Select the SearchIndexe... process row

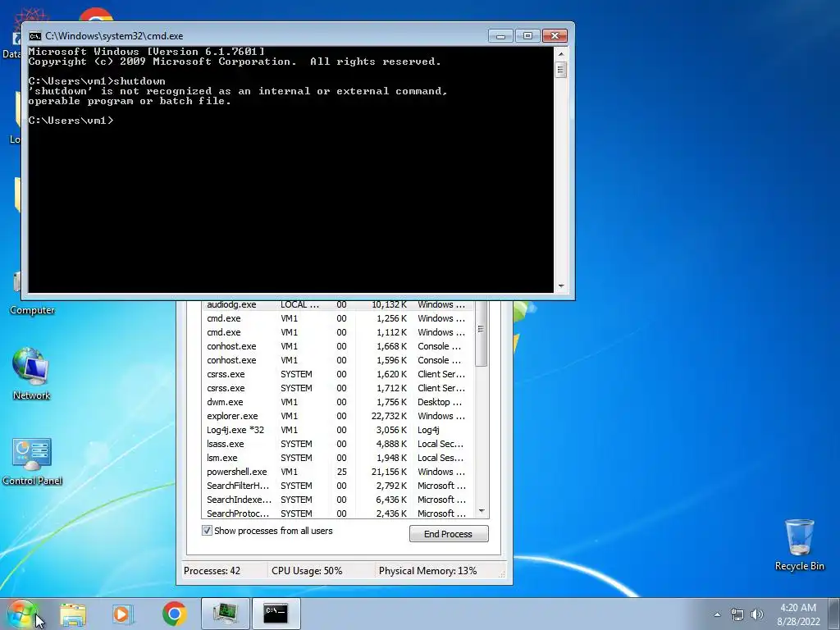tap(337, 500)
